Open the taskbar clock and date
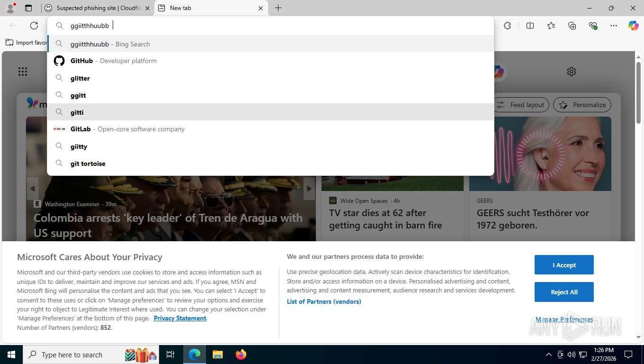This screenshot has width=644, height=364. [x=603, y=355]
